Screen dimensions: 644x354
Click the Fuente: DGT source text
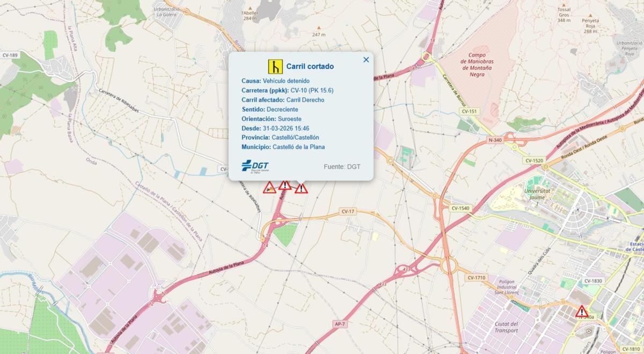342,167
